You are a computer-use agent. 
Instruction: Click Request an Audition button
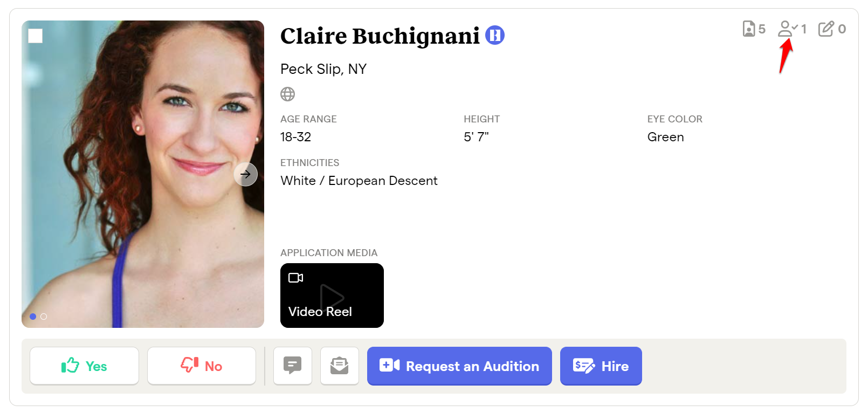click(459, 366)
